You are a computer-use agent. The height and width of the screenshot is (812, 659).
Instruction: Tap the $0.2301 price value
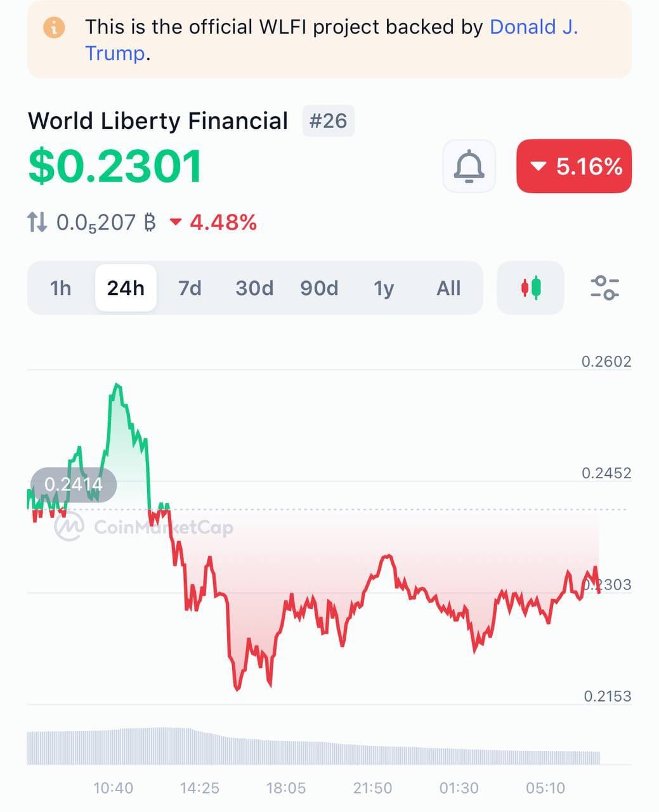pos(115,167)
